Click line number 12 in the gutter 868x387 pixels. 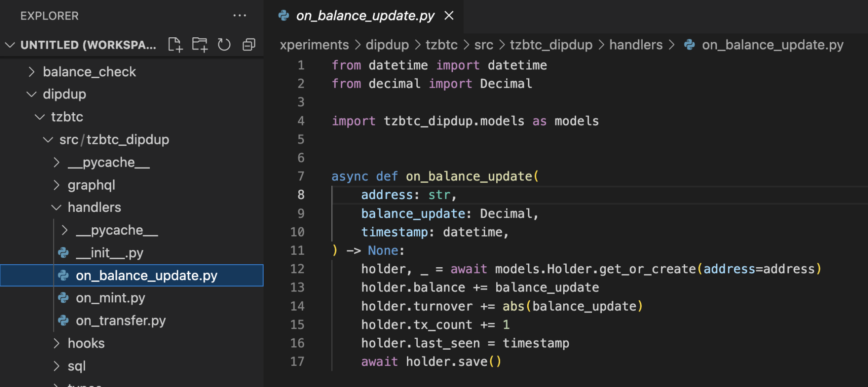click(297, 269)
